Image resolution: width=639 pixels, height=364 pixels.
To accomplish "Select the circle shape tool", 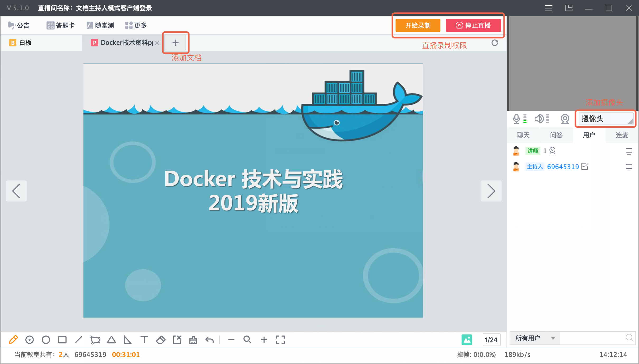I will tap(46, 340).
